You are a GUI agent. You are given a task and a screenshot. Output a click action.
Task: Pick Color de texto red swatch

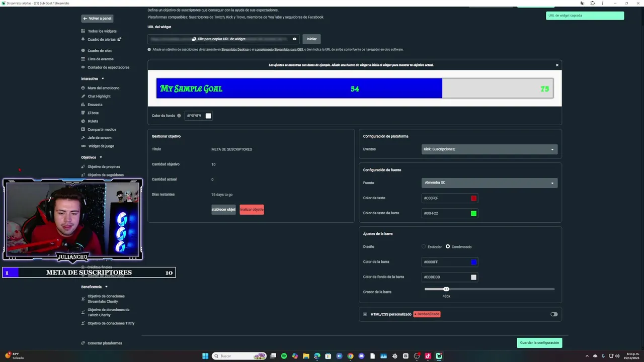pos(473,198)
